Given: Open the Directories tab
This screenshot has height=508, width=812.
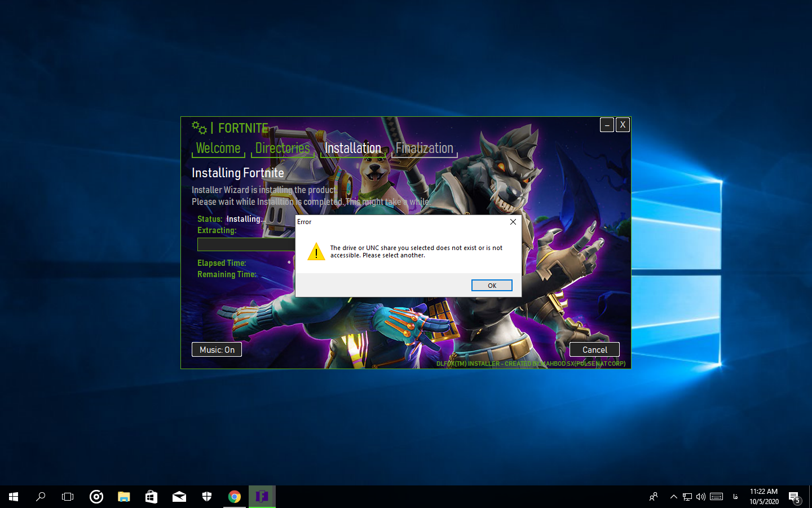Looking at the screenshot, I should coord(283,148).
